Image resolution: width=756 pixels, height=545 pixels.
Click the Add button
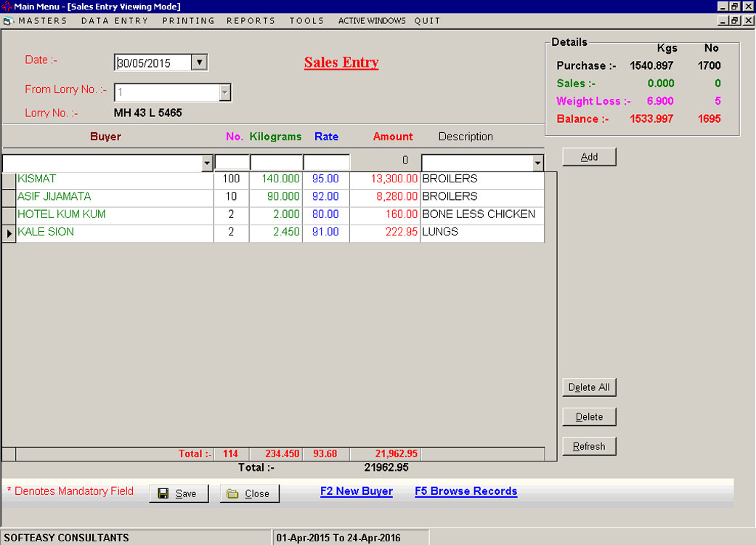[589, 157]
